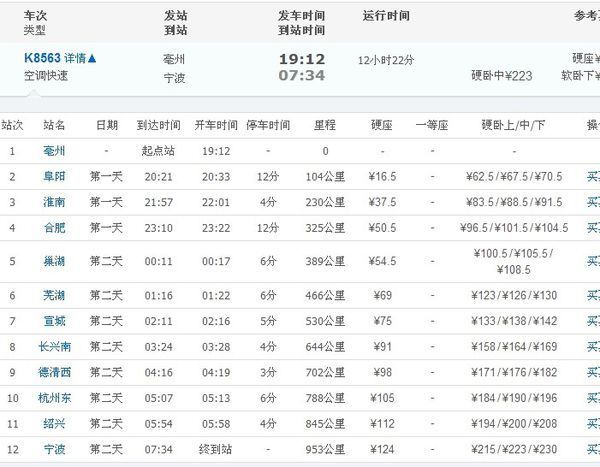This screenshot has height=467, width=600.
Task: Click the 12小时22分 running time text
Action: pos(386,60)
